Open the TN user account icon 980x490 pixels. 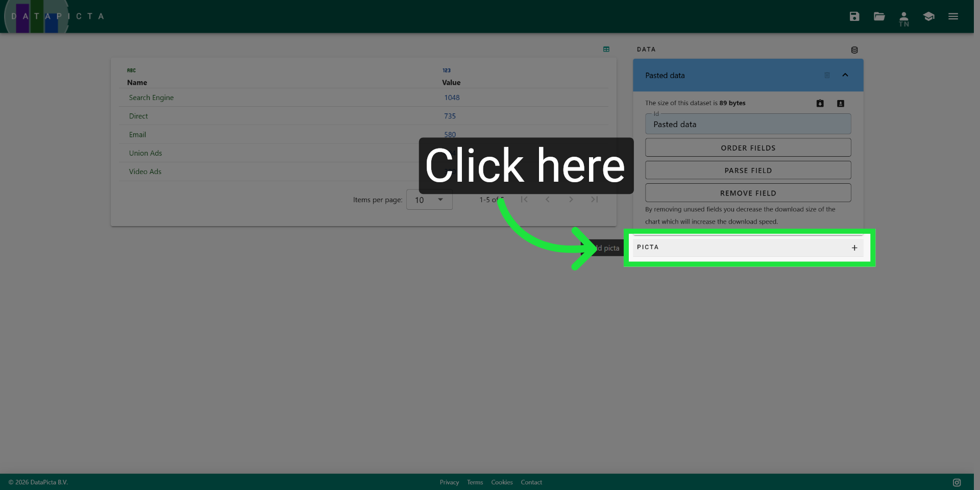coord(904,17)
